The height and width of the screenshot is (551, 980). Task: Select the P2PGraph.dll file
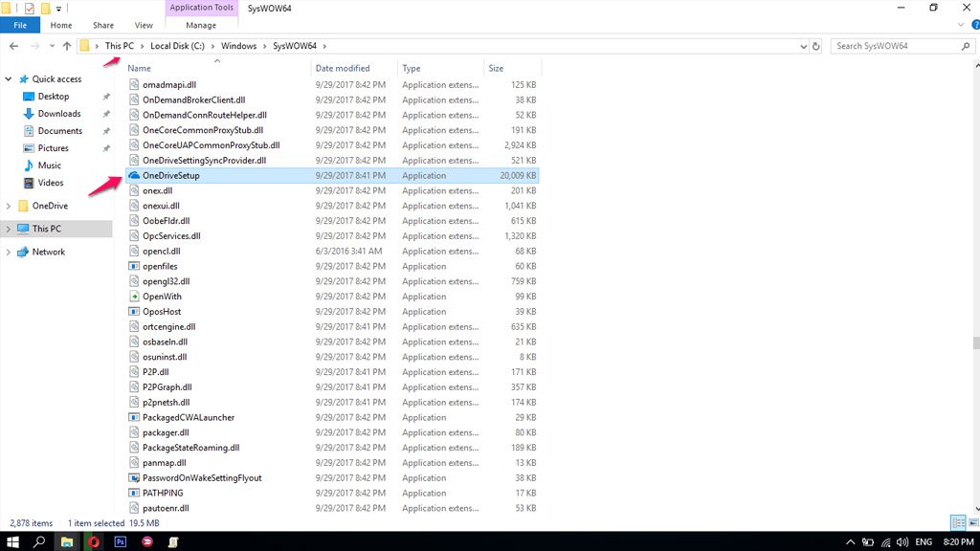point(332,387)
